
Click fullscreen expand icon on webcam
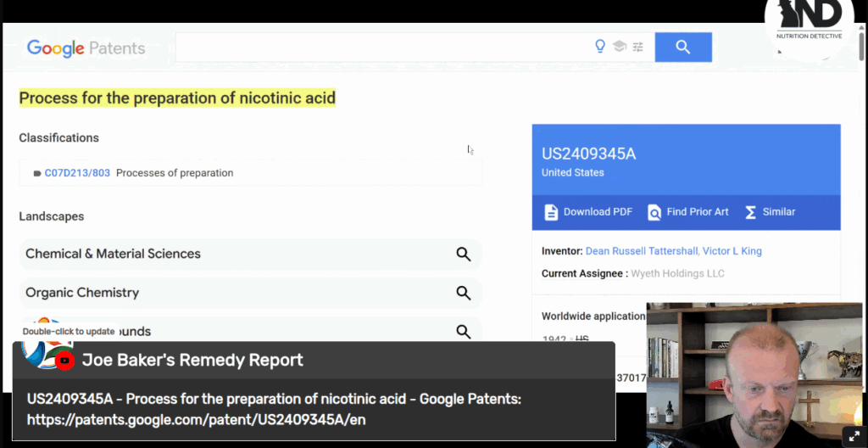(854, 436)
